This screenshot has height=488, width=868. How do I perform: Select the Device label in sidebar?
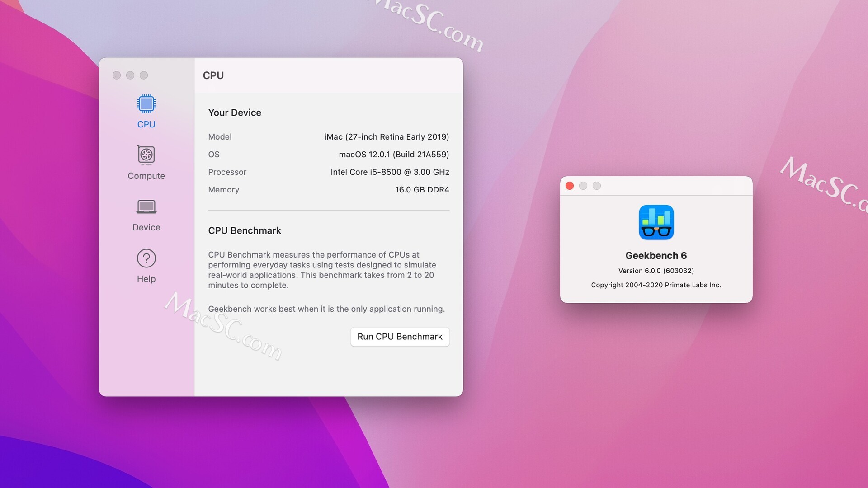146,227
